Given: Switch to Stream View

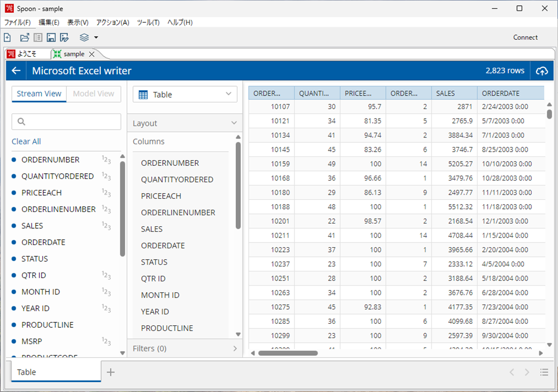Looking at the screenshot, I should (39, 93).
